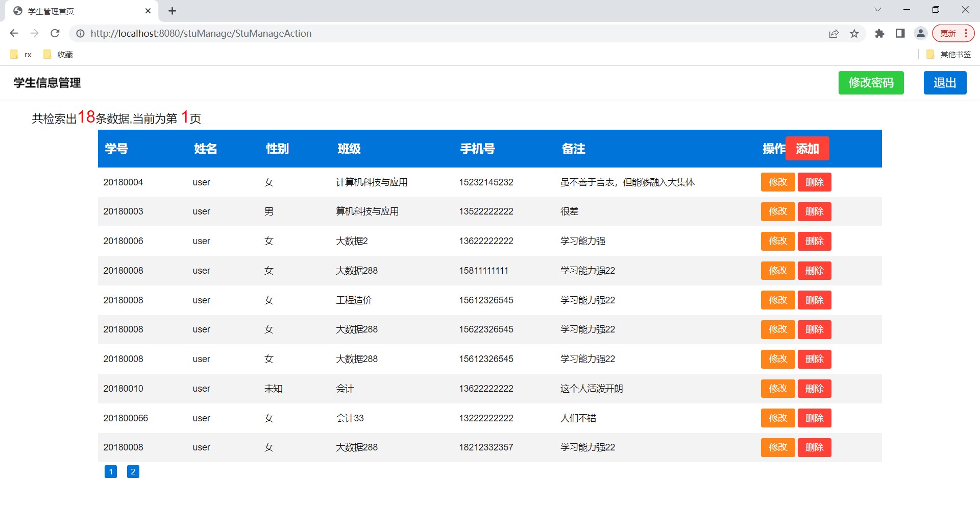The image size is (980, 526).
Task: Click the 手机号 column header
Action: click(477, 149)
